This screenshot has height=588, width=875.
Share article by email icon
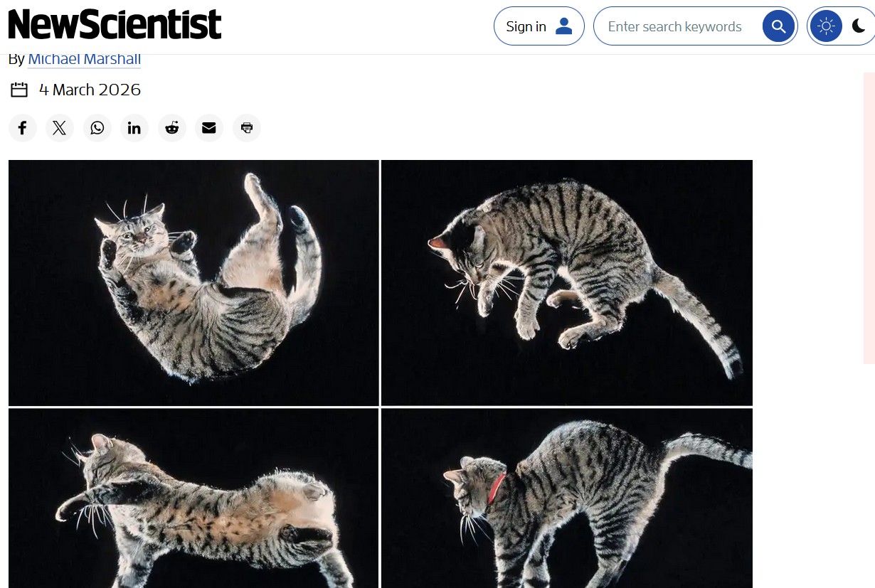pyautogui.click(x=209, y=128)
